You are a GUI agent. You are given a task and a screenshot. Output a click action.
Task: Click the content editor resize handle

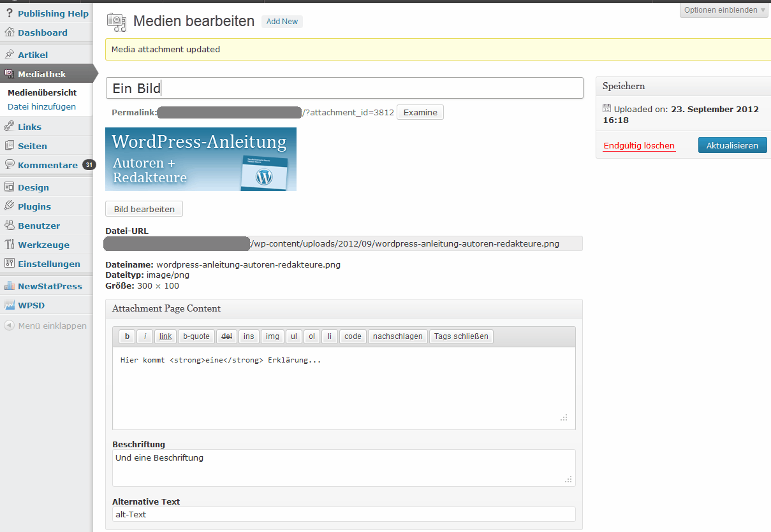point(564,418)
